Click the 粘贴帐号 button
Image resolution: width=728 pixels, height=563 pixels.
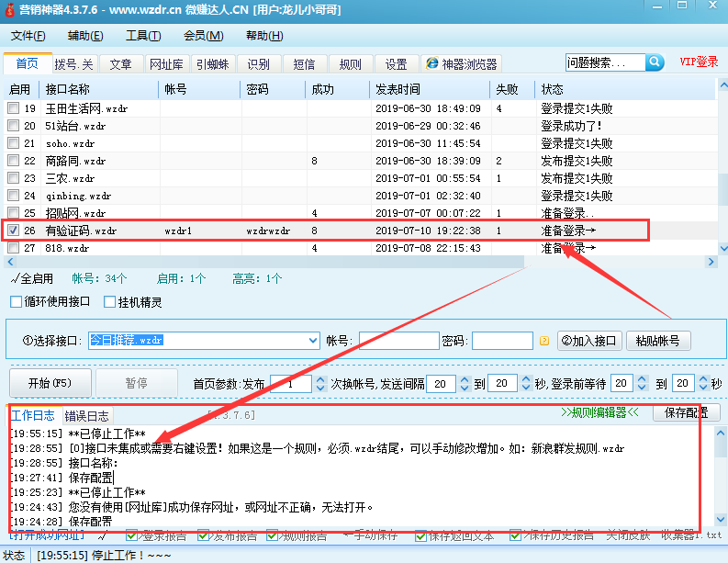pos(658,341)
